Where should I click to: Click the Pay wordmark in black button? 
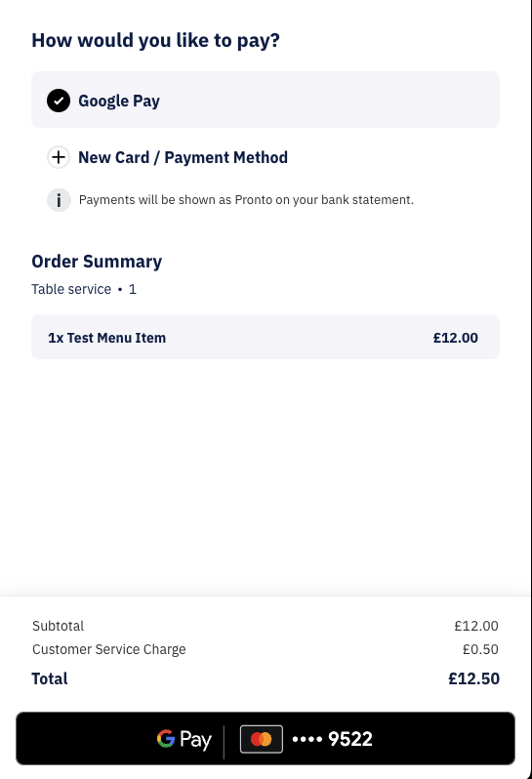[x=195, y=740]
